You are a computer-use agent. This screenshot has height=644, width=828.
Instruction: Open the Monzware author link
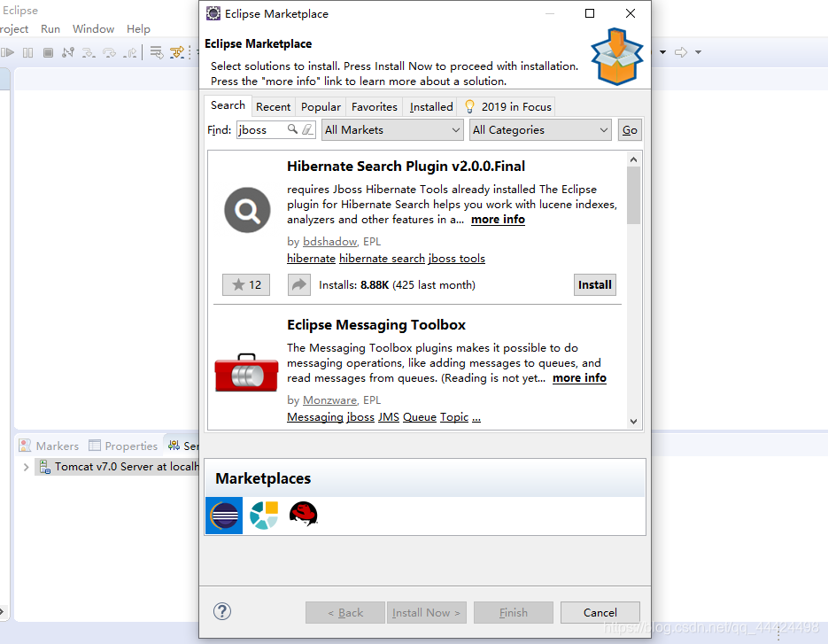click(330, 400)
